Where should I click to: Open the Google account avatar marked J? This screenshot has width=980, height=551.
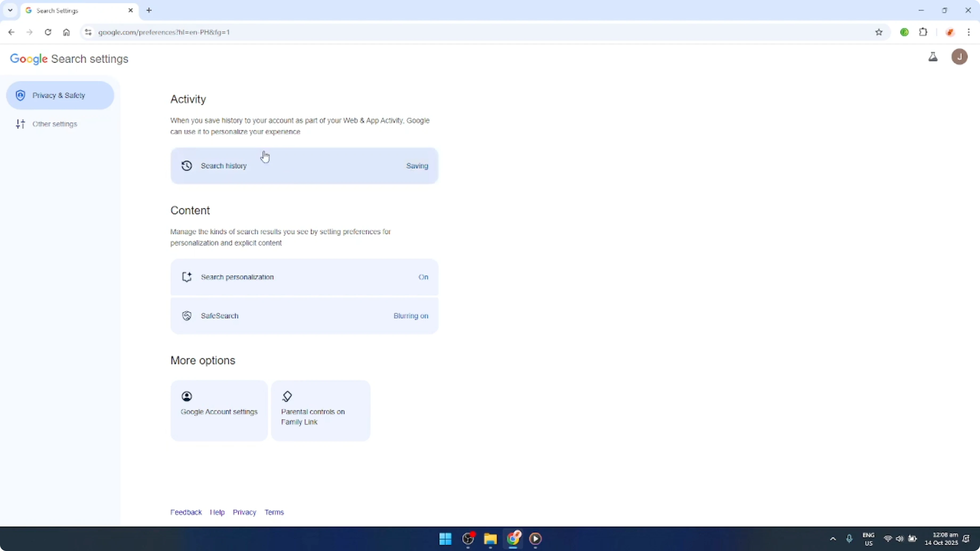click(x=959, y=57)
